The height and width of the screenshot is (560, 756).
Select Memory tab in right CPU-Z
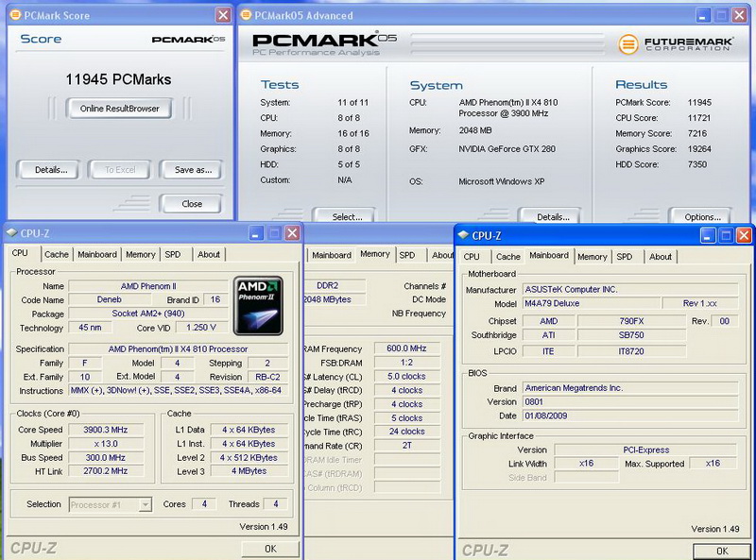click(x=593, y=257)
